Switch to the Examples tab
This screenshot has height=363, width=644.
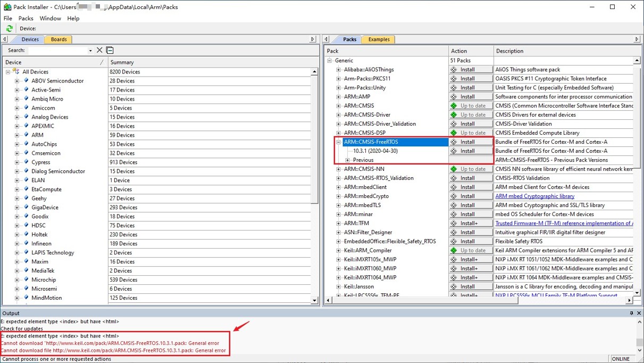click(x=379, y=39)
